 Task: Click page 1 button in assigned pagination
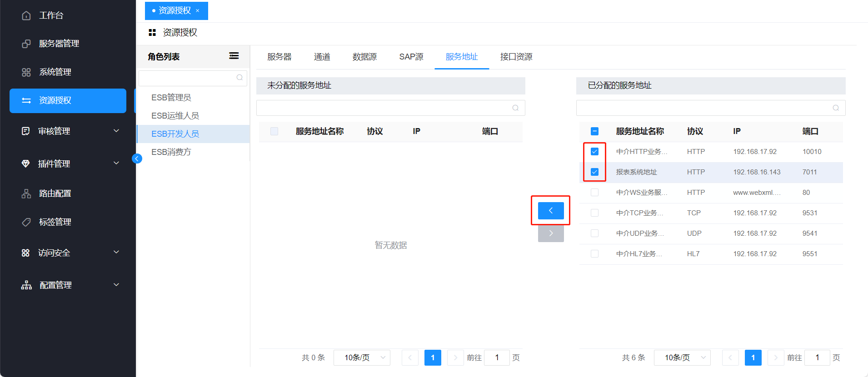(x=753, y=358)
